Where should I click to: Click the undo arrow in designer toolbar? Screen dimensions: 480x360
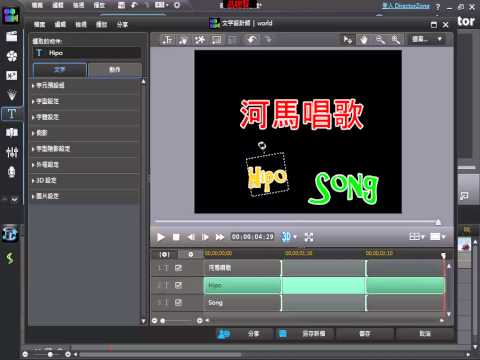pos(252,40)
